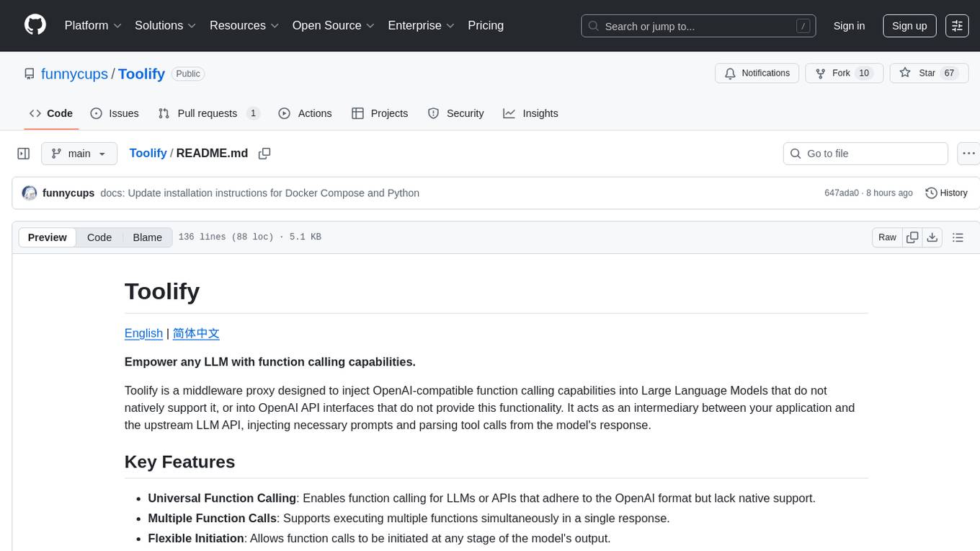Open the GitHub homepage logo
Viewport: 980px width, 551px height.
point(35,25)
